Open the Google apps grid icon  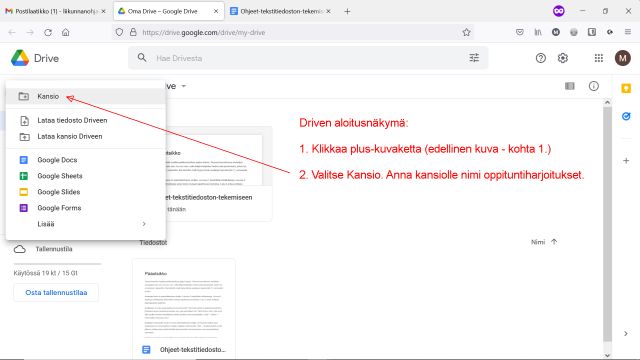[x=598, y=58]
